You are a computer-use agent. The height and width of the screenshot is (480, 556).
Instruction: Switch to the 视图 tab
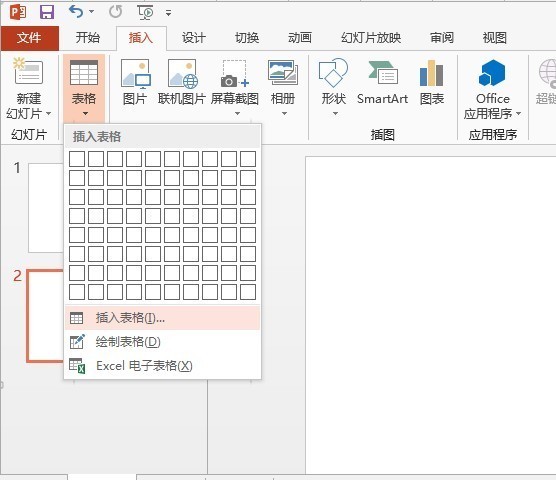click(495, 38)
